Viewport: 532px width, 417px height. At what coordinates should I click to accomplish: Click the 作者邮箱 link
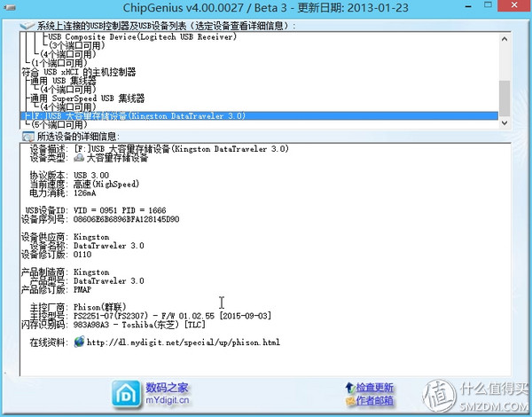click(374, 401)
